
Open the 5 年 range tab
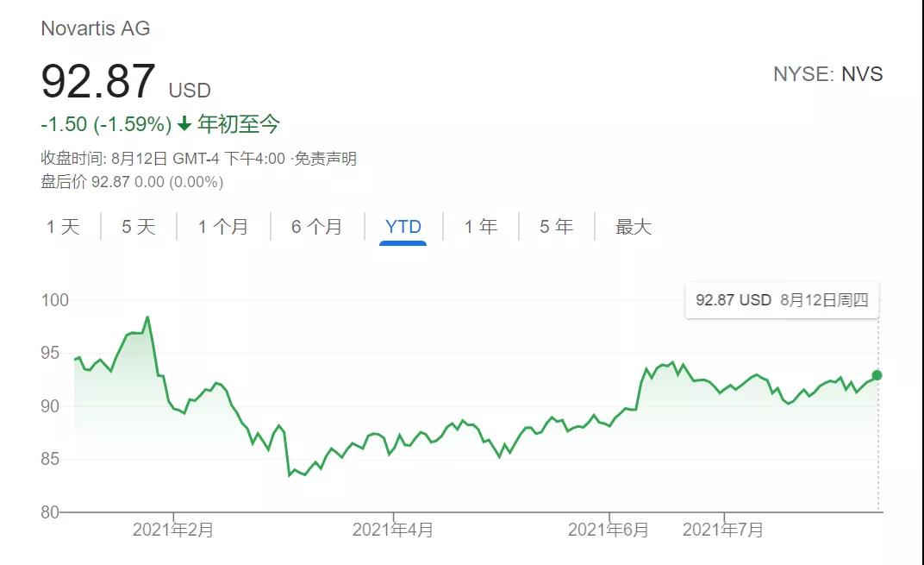pyautogui.click(x=556, y=227)
